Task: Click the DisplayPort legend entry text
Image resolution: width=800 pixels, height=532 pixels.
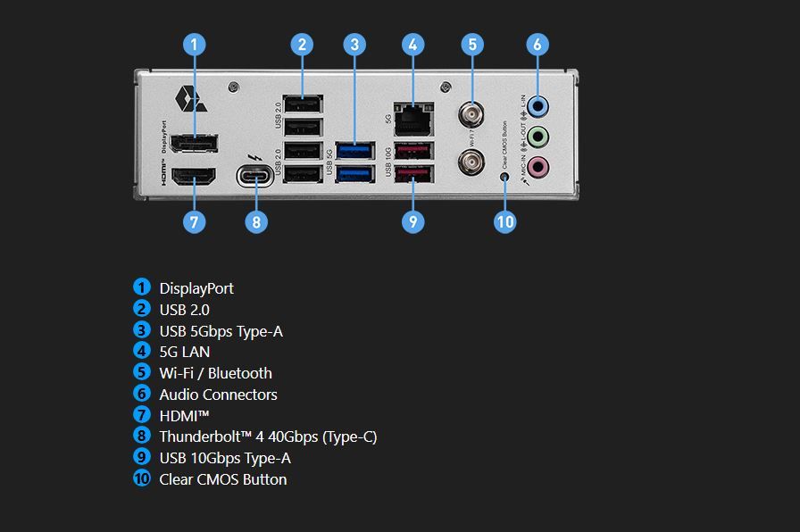Action: [196, 288]
